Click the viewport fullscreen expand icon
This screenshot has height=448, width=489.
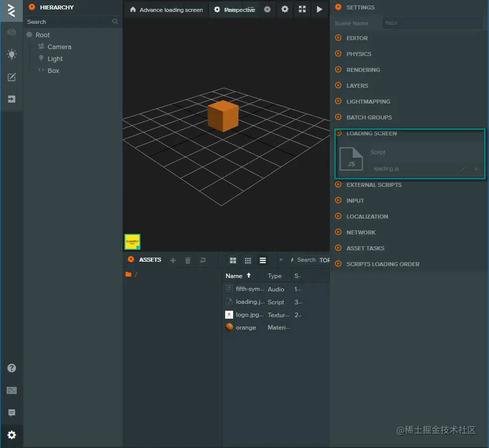(x=302, y=9)
